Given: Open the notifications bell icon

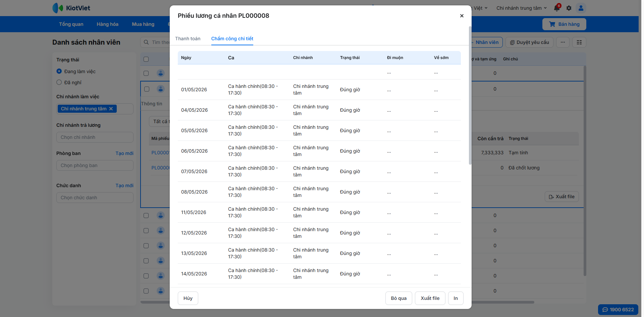Looking at the screenshot, I should (557, 8).
